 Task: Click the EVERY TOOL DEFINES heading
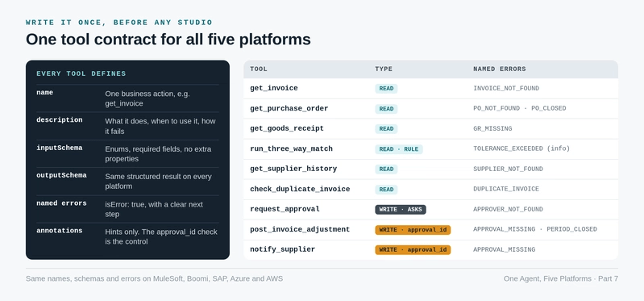coord(81,74)
